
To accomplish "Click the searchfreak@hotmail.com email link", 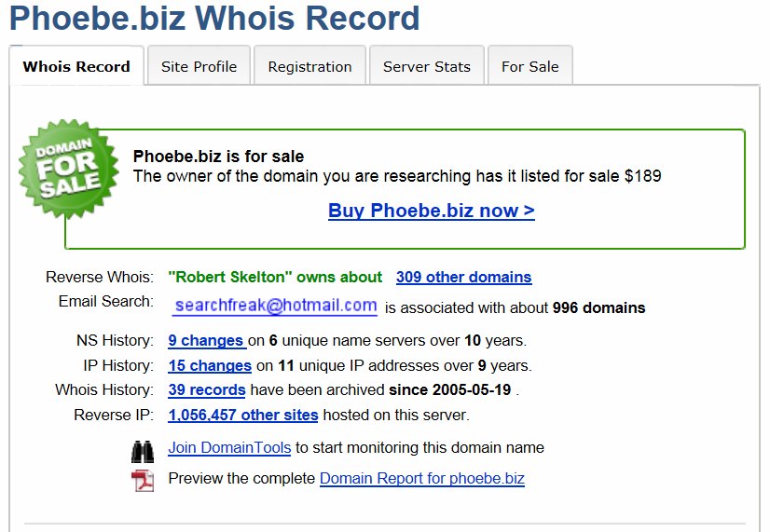I will [x=276, y=306].
